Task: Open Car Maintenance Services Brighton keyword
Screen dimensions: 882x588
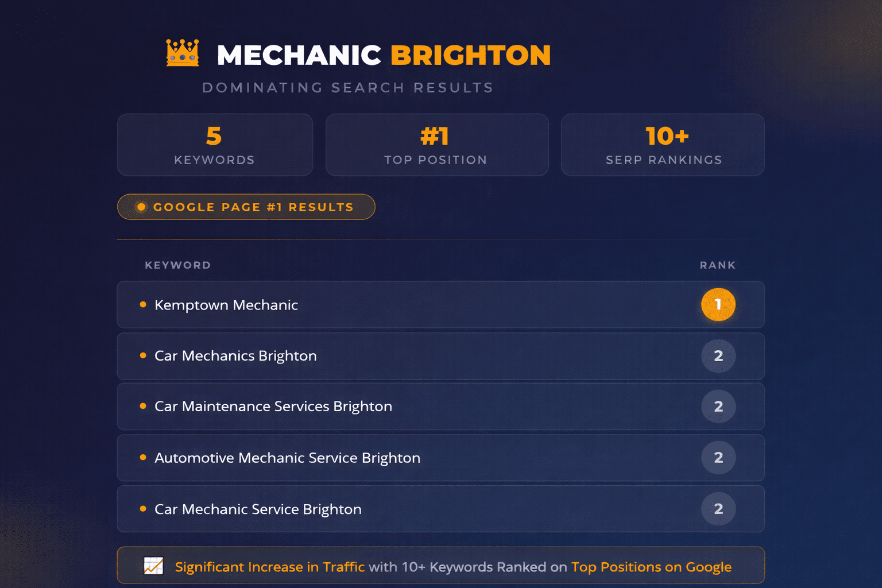Action: (x=273, y=407)
